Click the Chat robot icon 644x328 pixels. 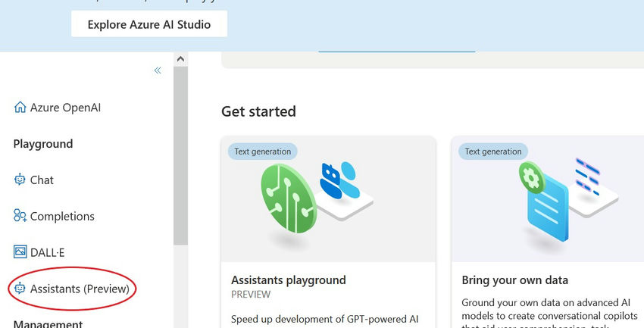click(x=20, y=180)
